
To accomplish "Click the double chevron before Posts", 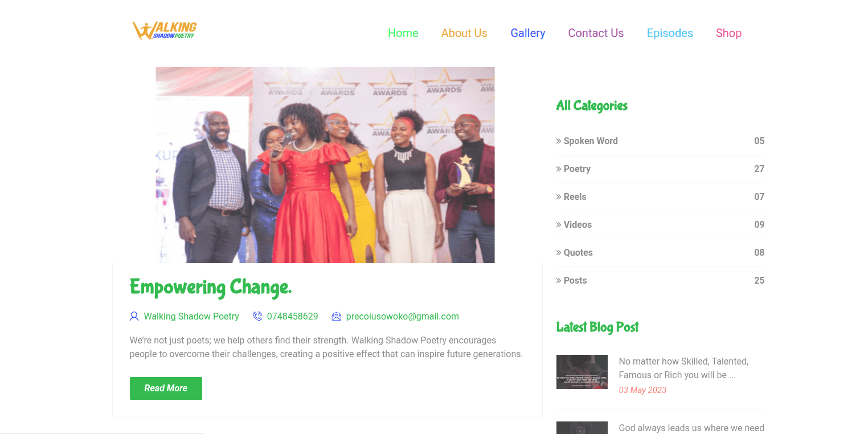I will pos(559,281).
